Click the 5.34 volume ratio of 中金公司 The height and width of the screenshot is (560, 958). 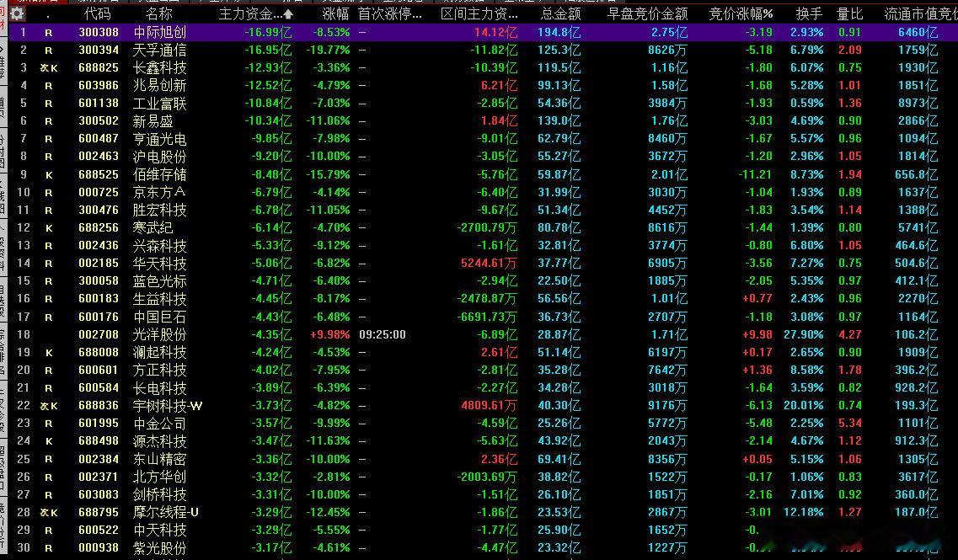(850, 424)
